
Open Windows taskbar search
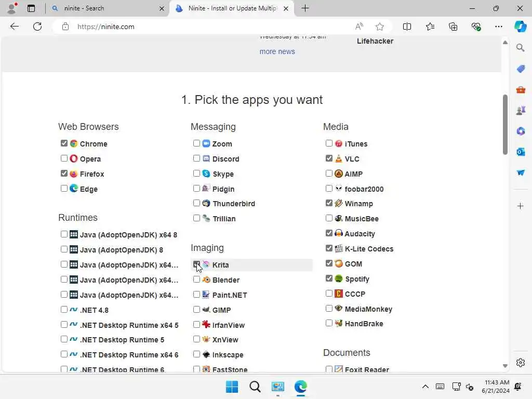[x=255, y=387]
